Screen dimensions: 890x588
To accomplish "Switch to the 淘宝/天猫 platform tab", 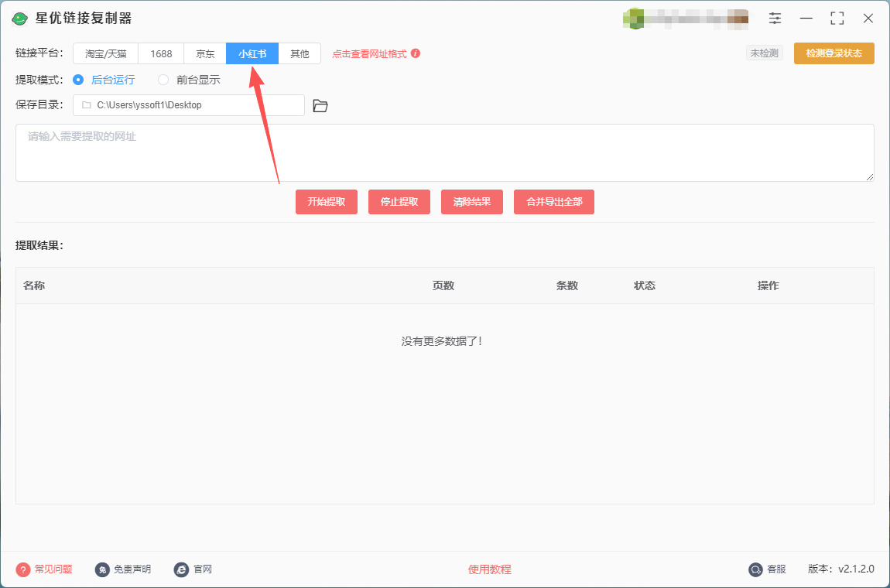I will [x=105, y=53].
